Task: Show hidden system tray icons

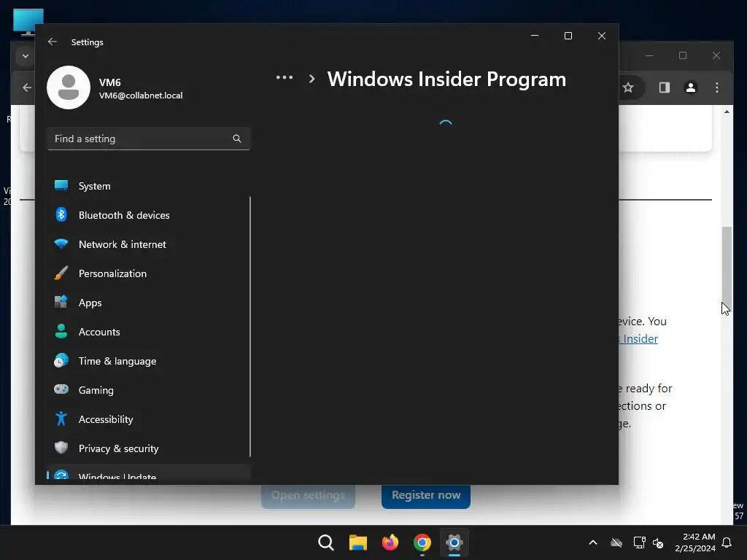Action: click(593, 542)
